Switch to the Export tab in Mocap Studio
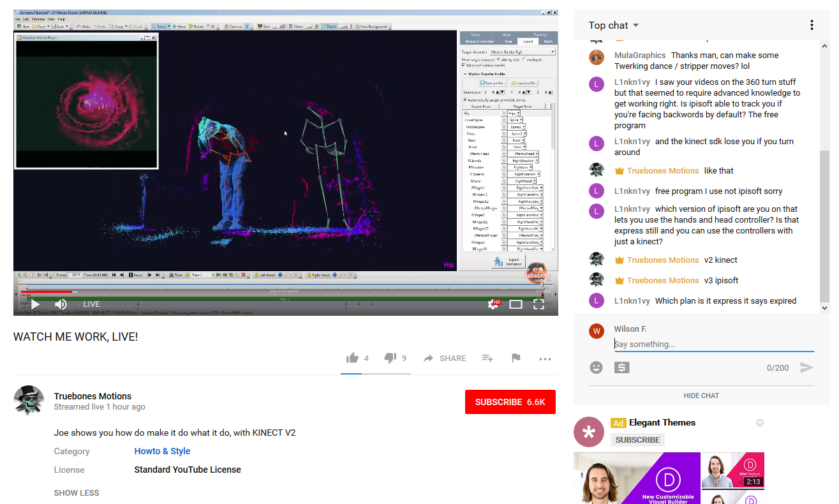This screenshot has width=839, height=504. coord(528,41)
